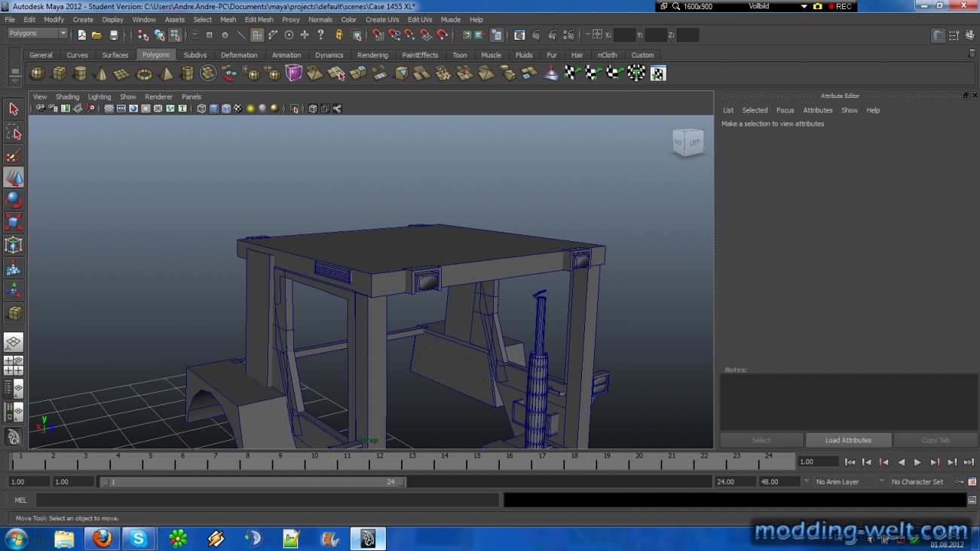Open the viewport Shading menu
This screenshot has width=980, height=551.
point(67,96)
